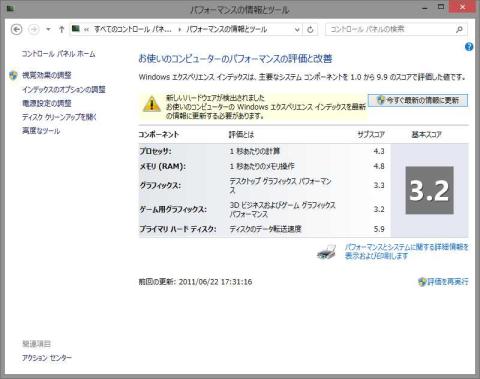Go back with the back arrow button

click(17, 29)
